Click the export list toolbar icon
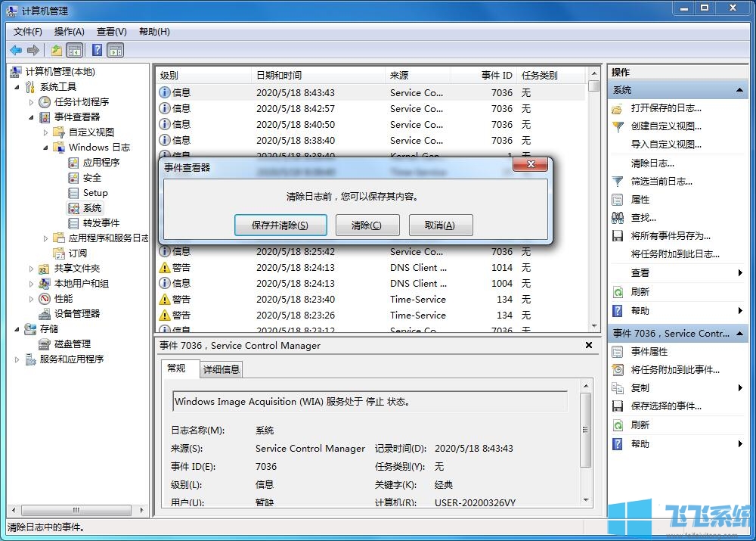Screen dimensions: 756x541 pyautogui.click(x=56, y=50)
